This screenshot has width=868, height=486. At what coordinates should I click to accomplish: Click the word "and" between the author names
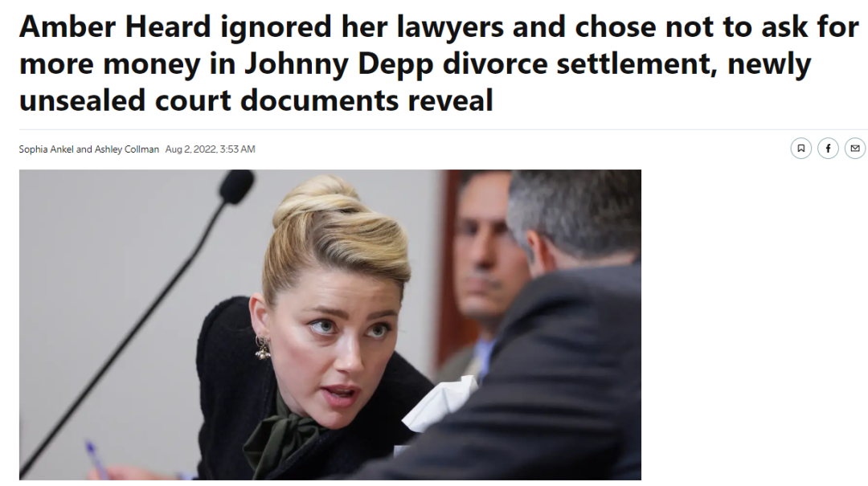[84, 149]
